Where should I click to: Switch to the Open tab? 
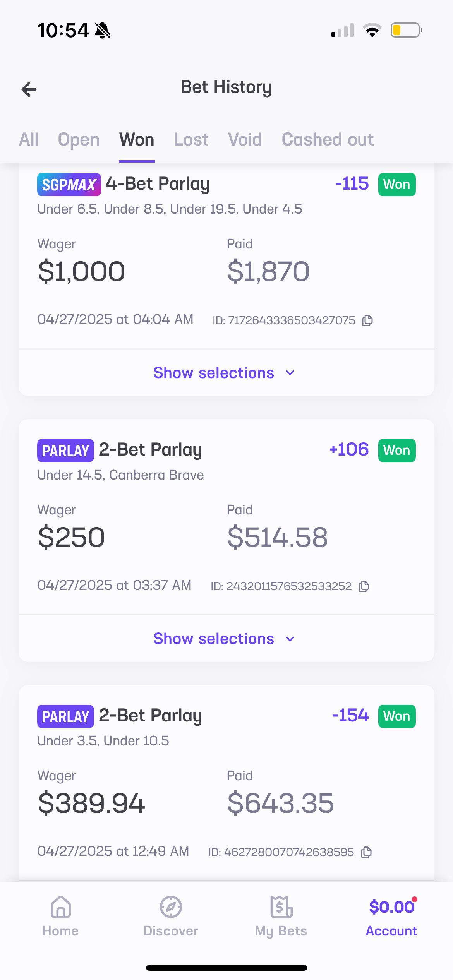[79, 140]
